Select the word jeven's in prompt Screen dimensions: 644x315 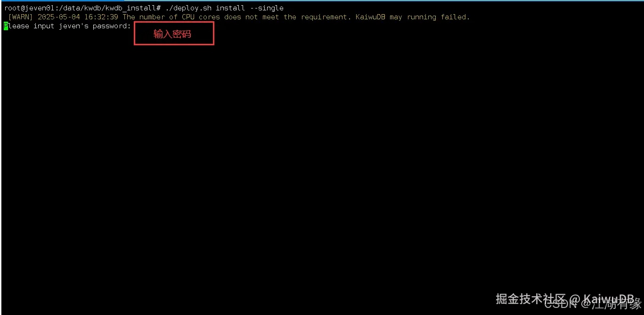click(x=73, y=26)
